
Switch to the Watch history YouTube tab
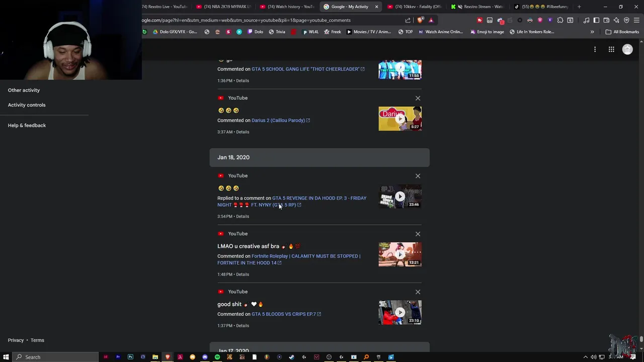[x=287, y=7]
